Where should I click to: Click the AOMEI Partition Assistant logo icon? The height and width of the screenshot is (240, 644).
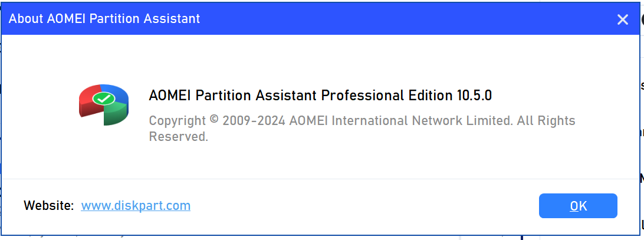pos(104,104)
